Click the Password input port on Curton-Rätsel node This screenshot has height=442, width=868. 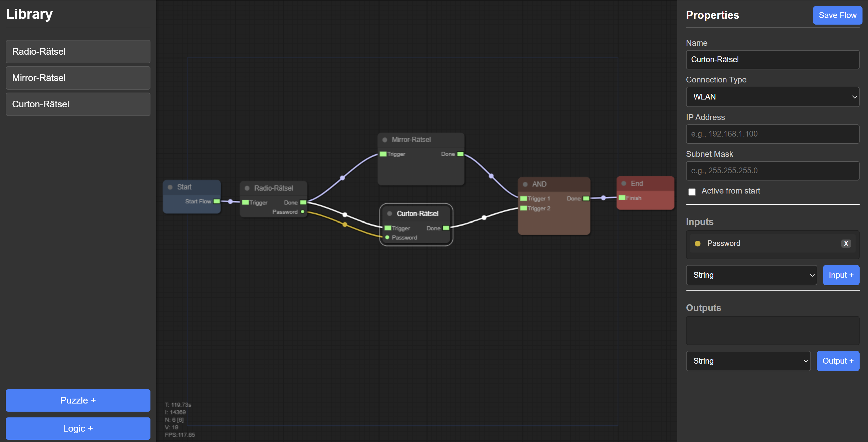coord(387,237)
